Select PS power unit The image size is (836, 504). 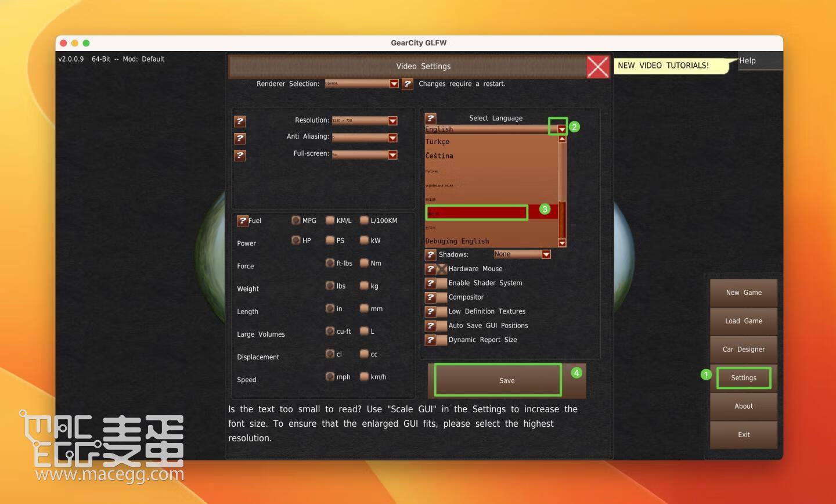tap(330, 240)
